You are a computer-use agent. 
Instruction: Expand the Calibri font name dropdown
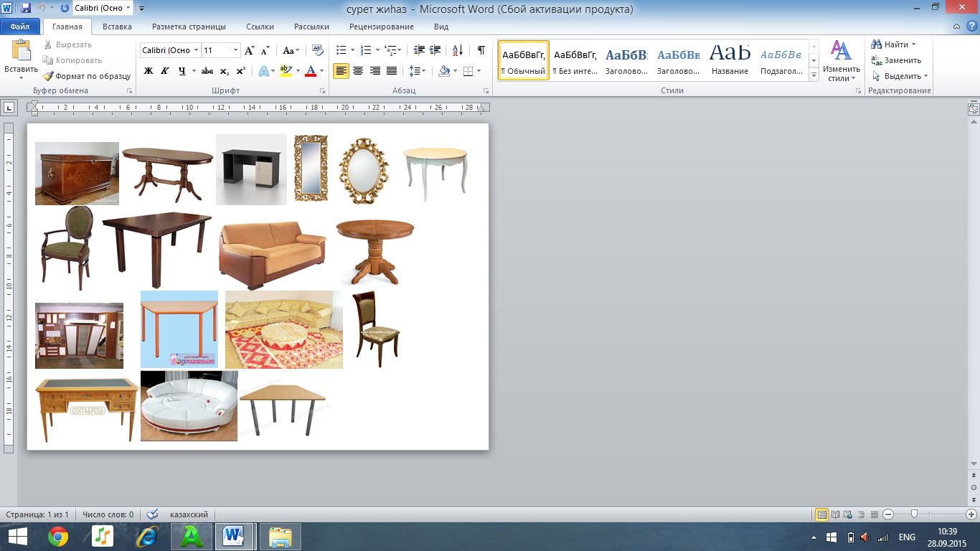196,50
